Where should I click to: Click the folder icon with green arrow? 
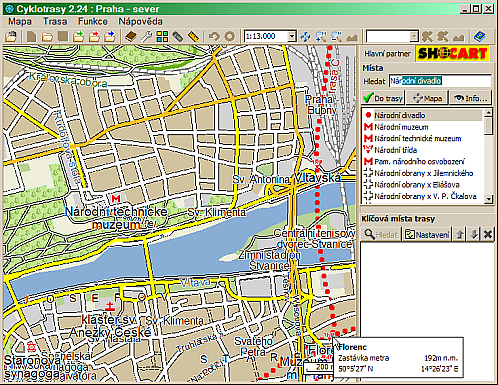click(79, 36)
